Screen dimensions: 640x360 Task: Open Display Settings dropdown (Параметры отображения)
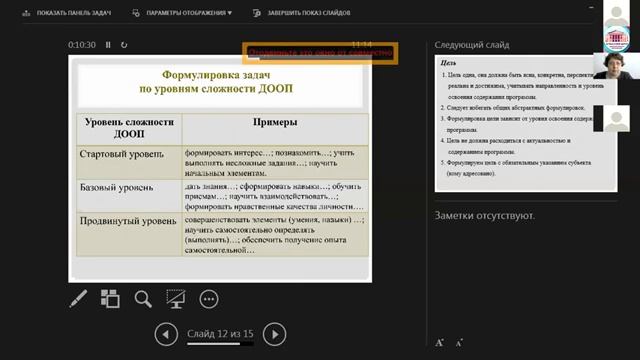tap(182, 13)
